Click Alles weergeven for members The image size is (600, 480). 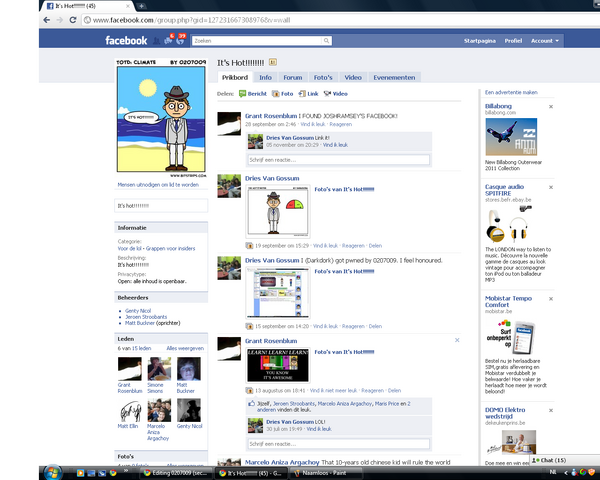click(185, 348)
